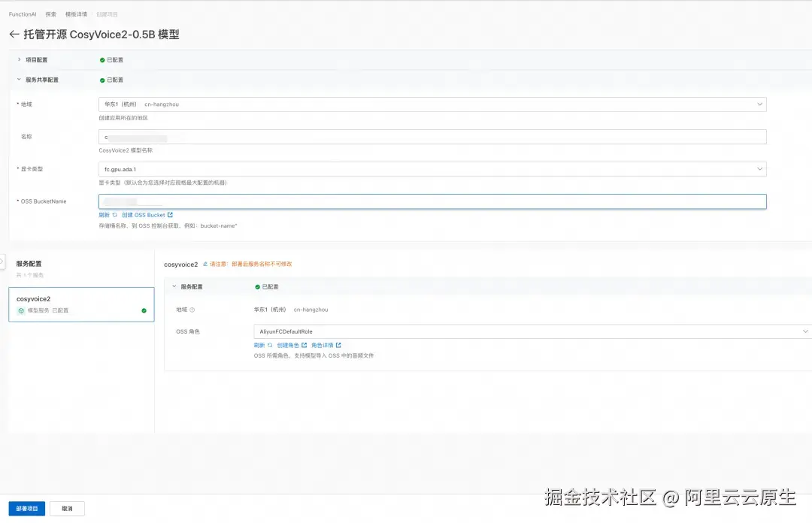Click the CosyVoice2 模型名称 hint text

click(126, 150)
